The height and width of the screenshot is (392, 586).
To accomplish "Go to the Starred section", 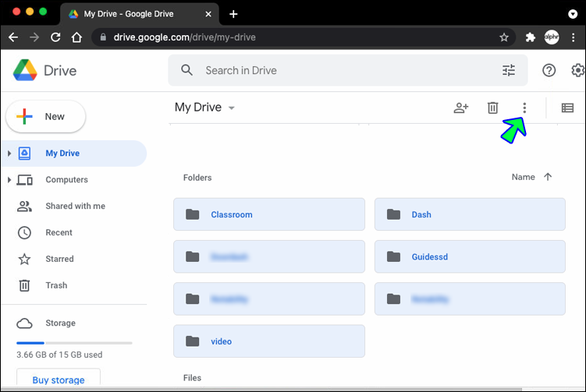I will 59,259.
